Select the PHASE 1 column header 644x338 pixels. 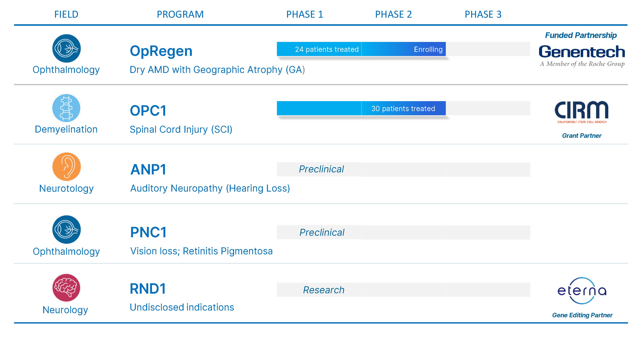coord(305,14)
